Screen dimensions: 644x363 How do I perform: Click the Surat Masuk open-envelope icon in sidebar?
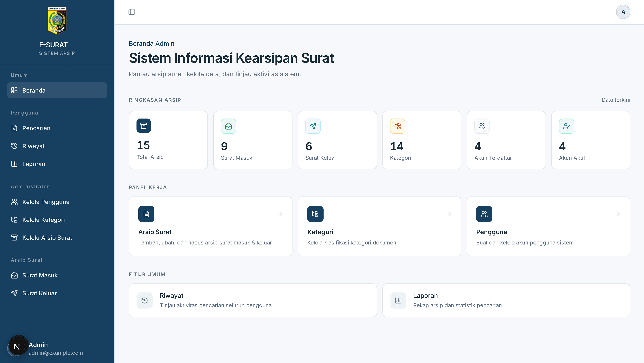[x=14, y=275]
